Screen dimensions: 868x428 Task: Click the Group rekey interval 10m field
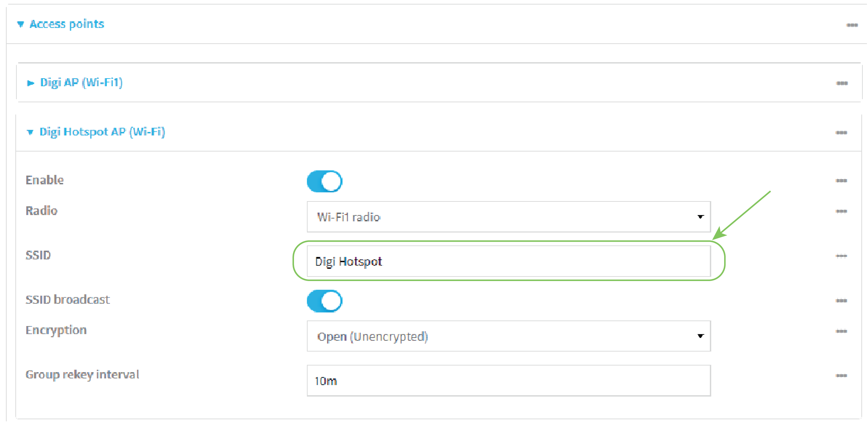(509, 381)
